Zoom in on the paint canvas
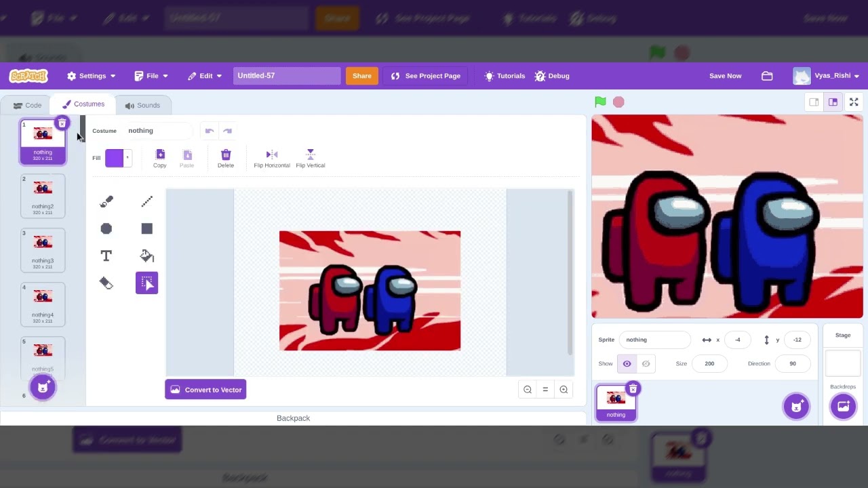868x488 pixels. 564,389
